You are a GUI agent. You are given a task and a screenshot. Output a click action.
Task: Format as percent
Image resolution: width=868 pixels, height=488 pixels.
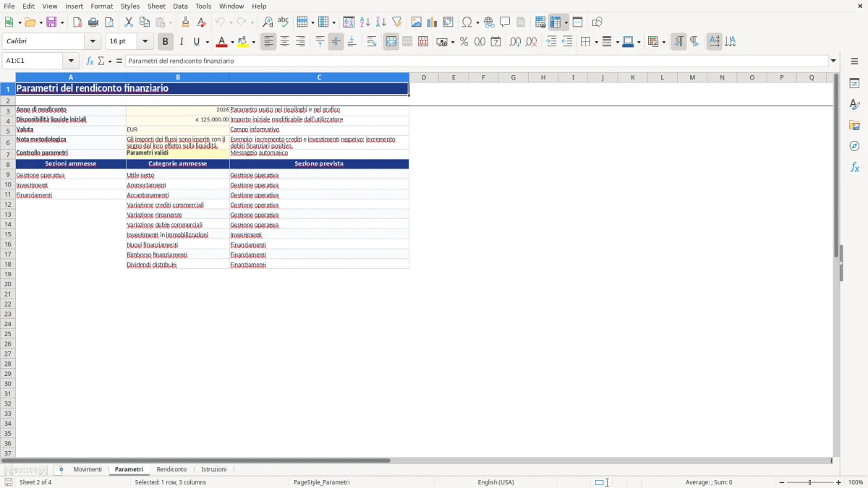(x=464, y=42)
